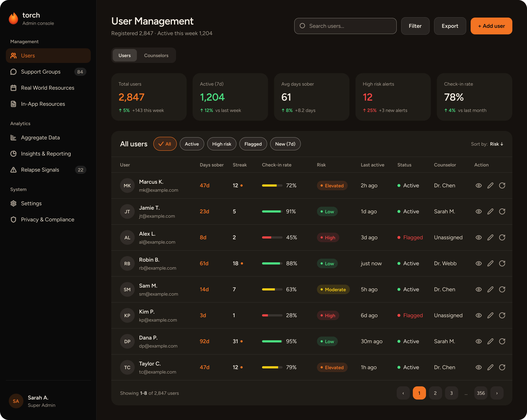The height and width of the screenshot is (420, 527).
Task: Click the Add user button
Action: 491,26
